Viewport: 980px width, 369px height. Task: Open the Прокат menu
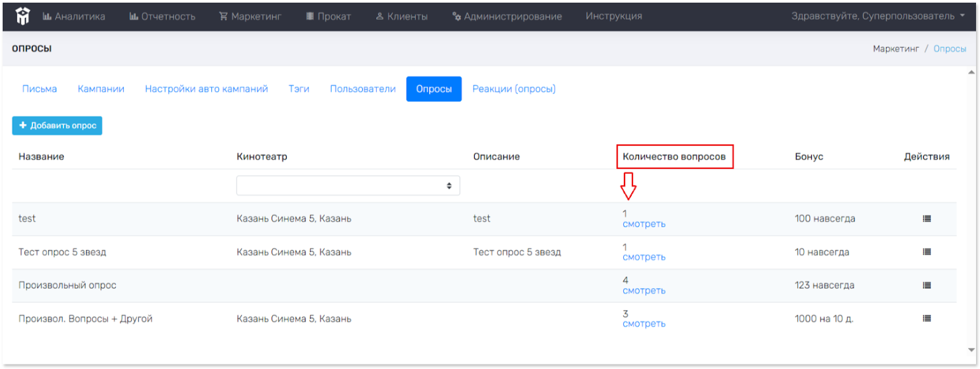click(328, 17)
